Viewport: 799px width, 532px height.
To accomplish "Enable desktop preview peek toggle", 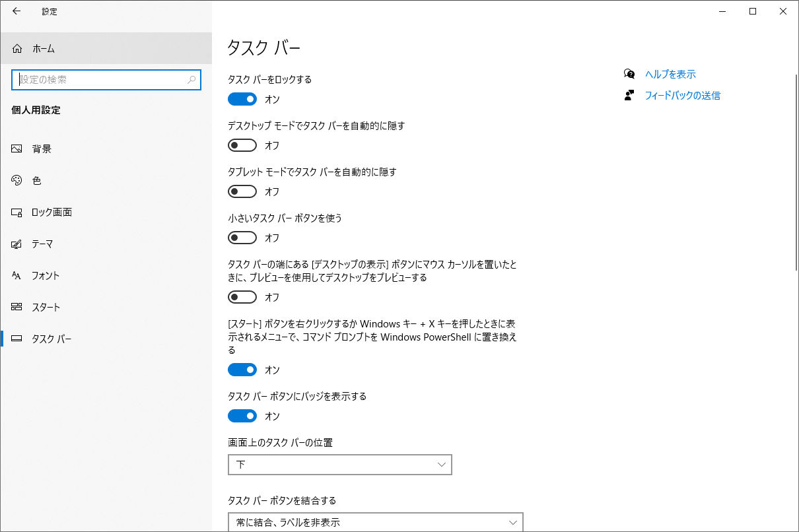I will 242,297.
